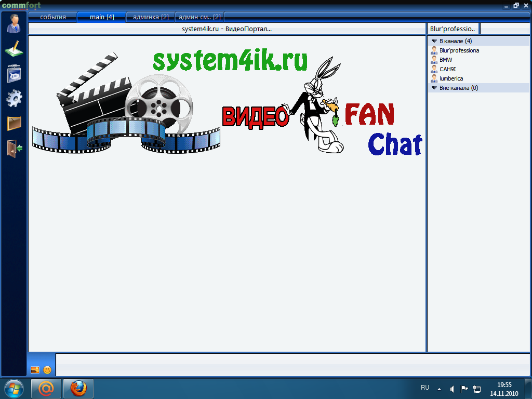Open the админ см.. [2] tab
The image size is (532, 399).
pyautogui.click(x=199, y=17)
